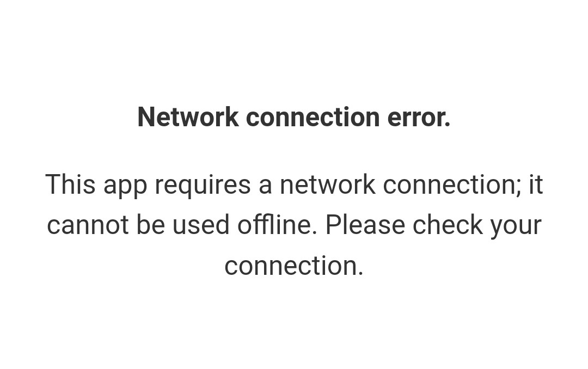Click the letter "a" before "network"

pos(265,186)
